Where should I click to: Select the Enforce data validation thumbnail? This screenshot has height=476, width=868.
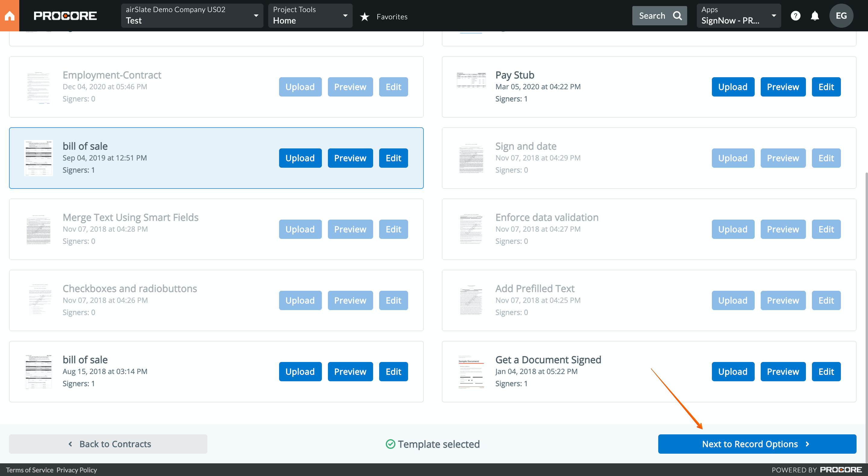point(471,229)
